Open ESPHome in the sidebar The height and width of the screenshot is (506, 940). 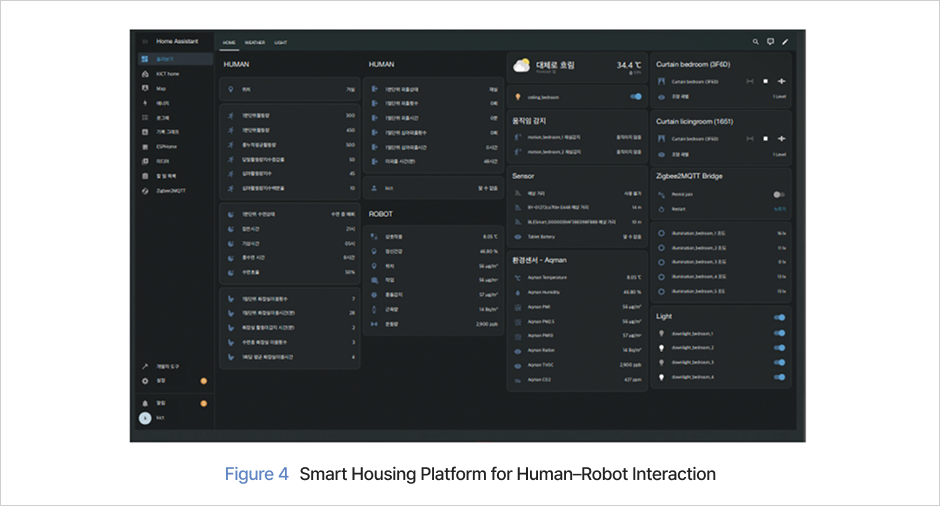(176, 147)
